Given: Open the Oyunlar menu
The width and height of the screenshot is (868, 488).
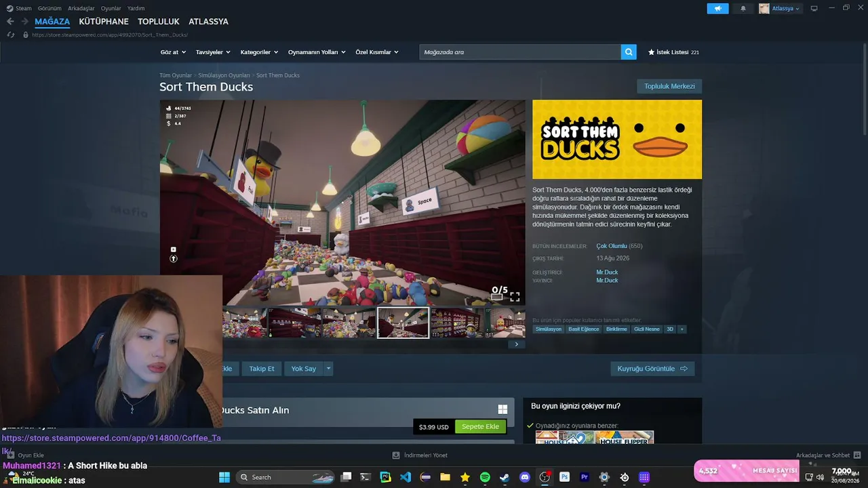Looking at the screenshot, I should pyautogui.click(x=111, y=9).
